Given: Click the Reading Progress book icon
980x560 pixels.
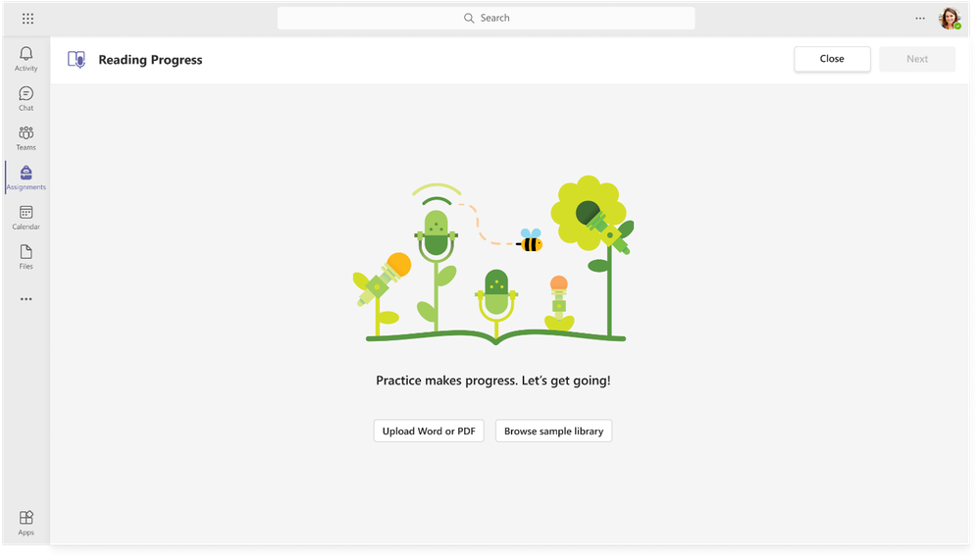Looking at the screenshot, I should coord(77,60).
